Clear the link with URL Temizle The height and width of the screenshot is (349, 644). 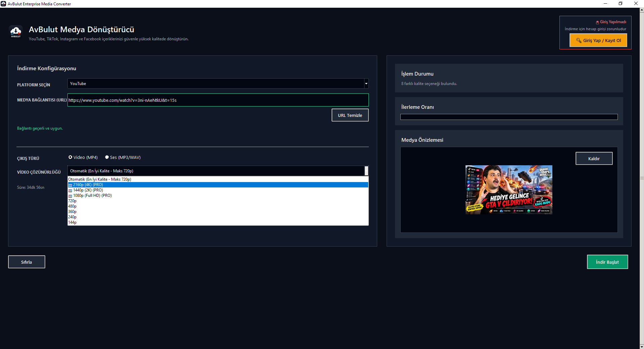click(350, 115)
